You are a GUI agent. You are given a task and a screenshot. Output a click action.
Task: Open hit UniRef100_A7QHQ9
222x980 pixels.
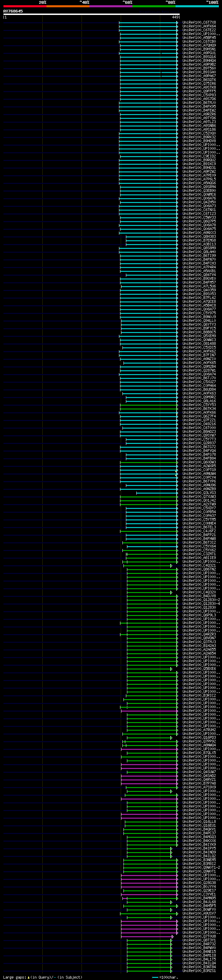[199, 45]
